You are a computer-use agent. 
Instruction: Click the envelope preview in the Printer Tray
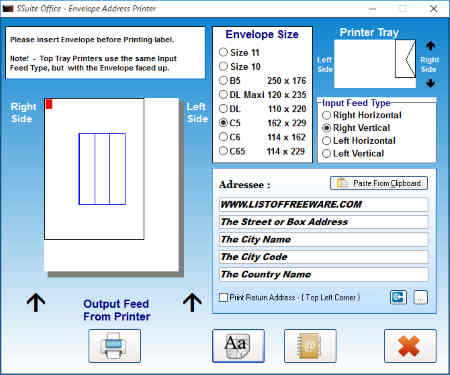405,59
